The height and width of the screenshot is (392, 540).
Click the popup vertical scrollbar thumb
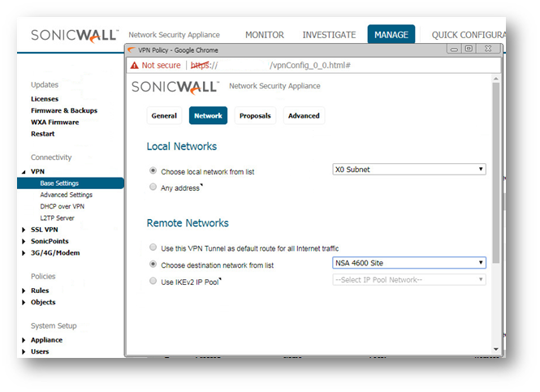(x=496, y=173)
